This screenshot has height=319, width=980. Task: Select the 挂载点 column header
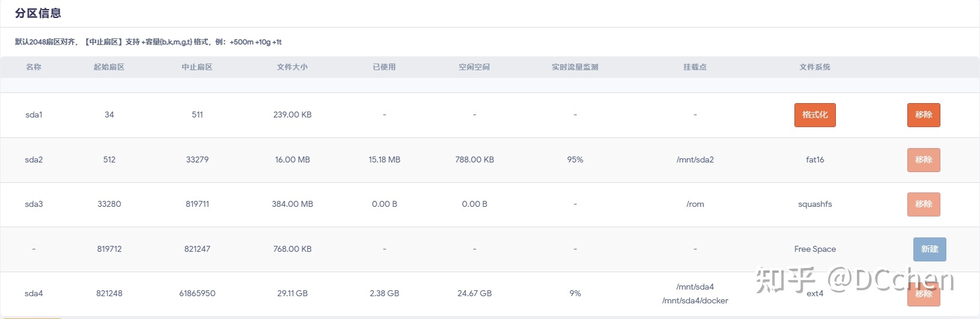[695, 67]
